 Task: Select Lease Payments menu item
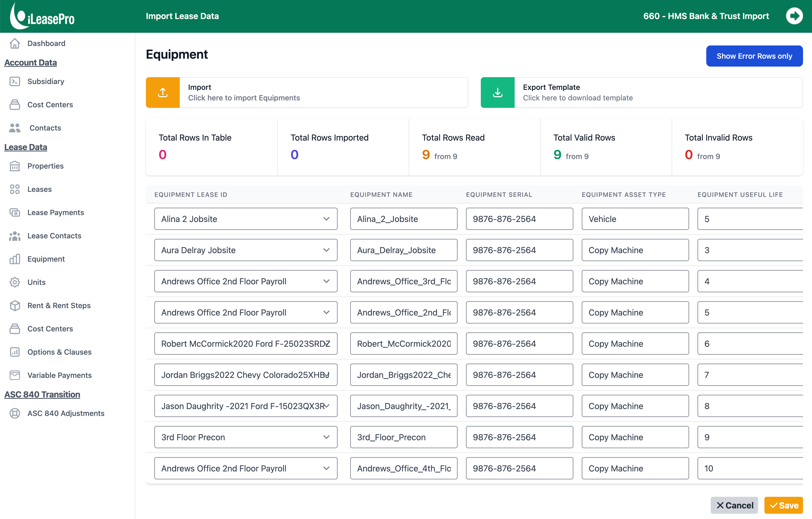[56, 212]
